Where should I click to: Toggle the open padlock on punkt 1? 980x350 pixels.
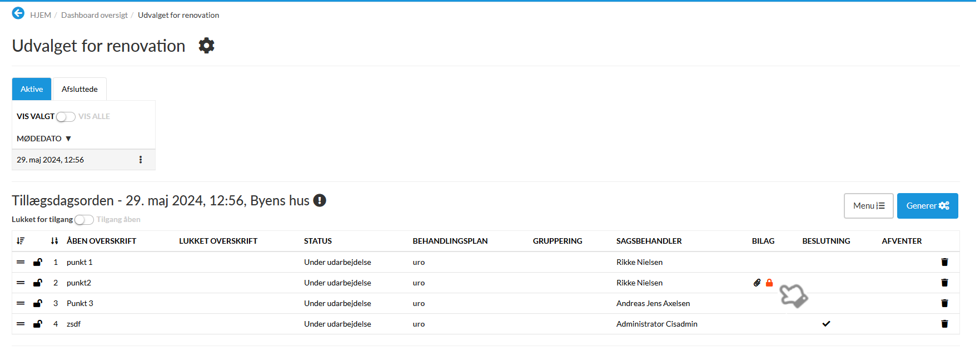point(38,262)
